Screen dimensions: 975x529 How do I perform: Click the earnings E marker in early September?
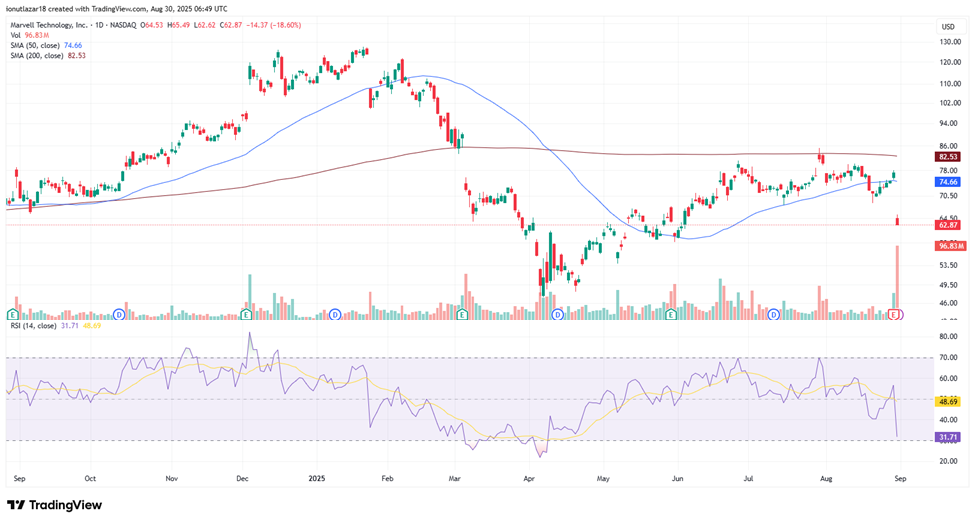tap(13, 314)
